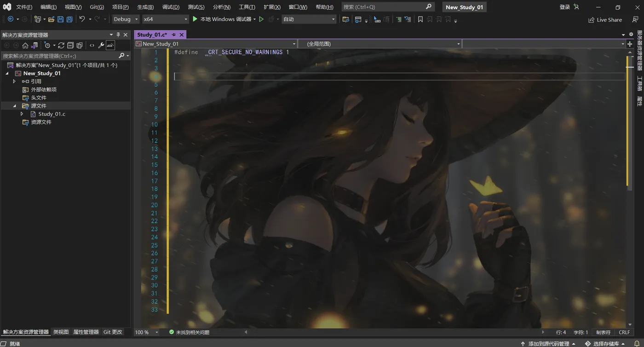Click the view code angle-brackets icon
Image resolution: width=644 pixels, height=347 pixels.
[x=92, y=45]
